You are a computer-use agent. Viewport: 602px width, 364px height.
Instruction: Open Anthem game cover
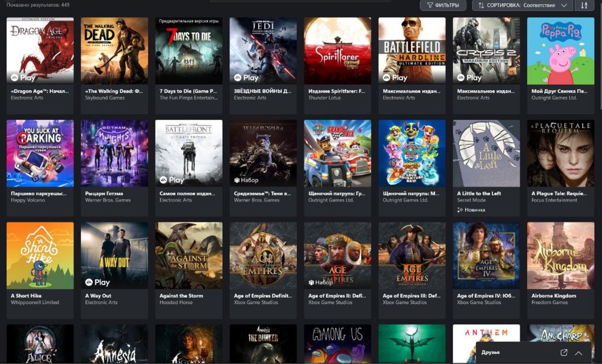[486, 344]
